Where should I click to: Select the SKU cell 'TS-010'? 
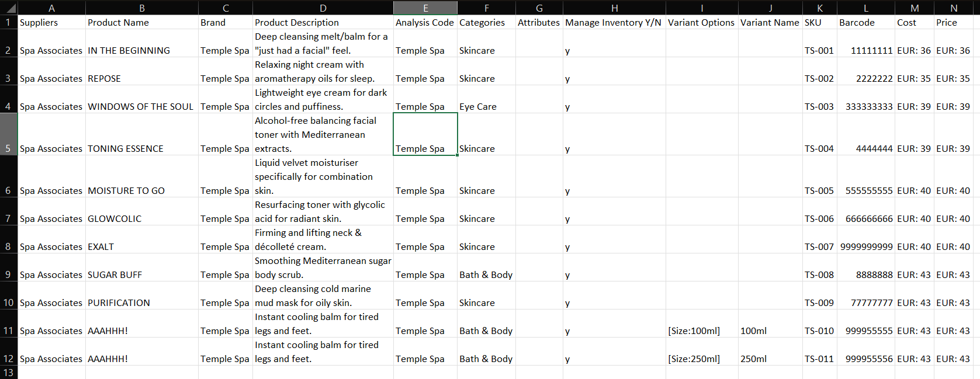click(820, 324)
